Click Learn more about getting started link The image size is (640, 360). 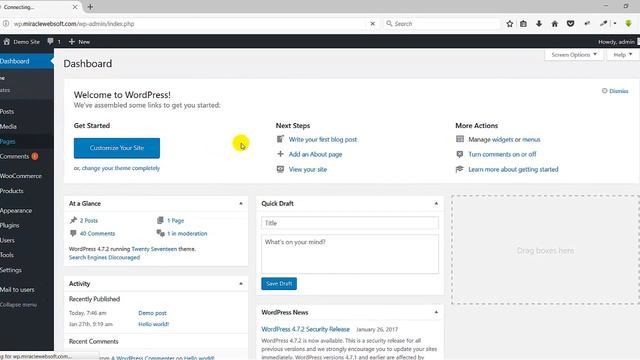pos(513,169)
